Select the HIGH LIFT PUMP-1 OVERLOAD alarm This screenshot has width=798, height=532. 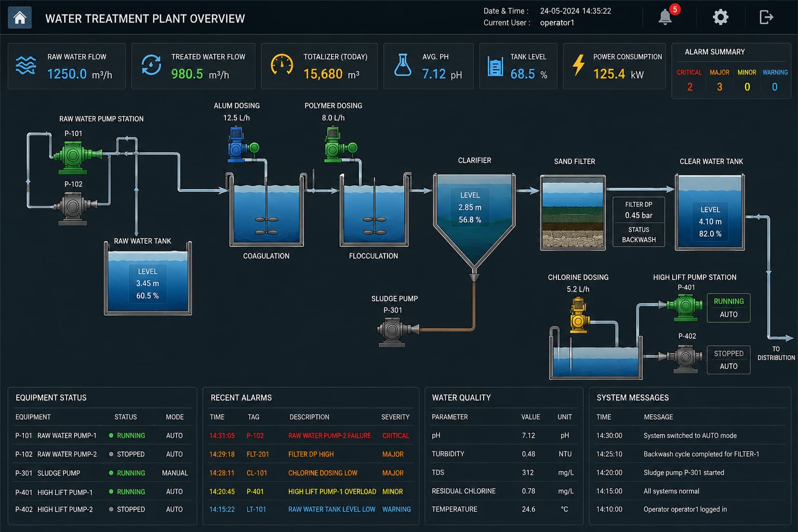coord(311,491)
